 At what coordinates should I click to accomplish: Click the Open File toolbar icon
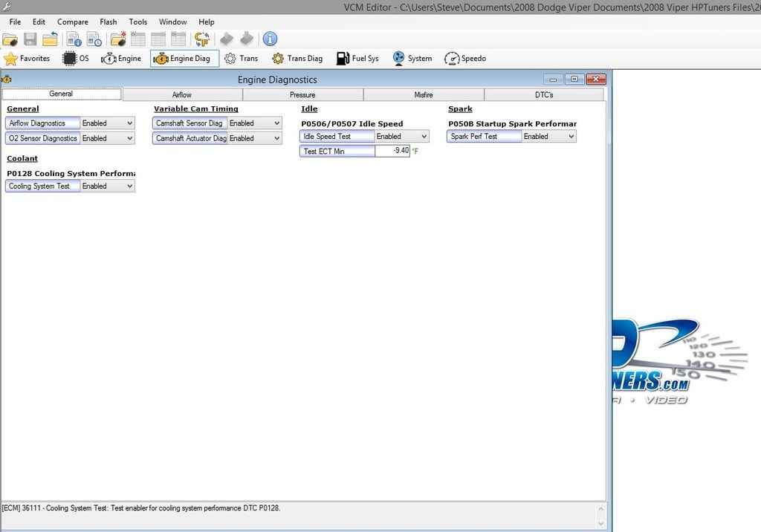pos(10,39)
